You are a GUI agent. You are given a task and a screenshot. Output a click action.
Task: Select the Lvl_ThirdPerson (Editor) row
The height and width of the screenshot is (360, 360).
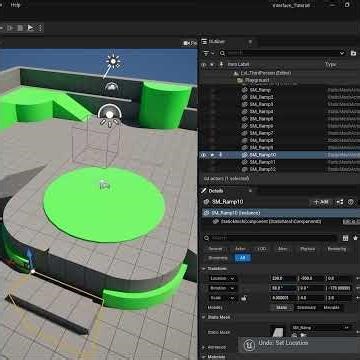279,73
